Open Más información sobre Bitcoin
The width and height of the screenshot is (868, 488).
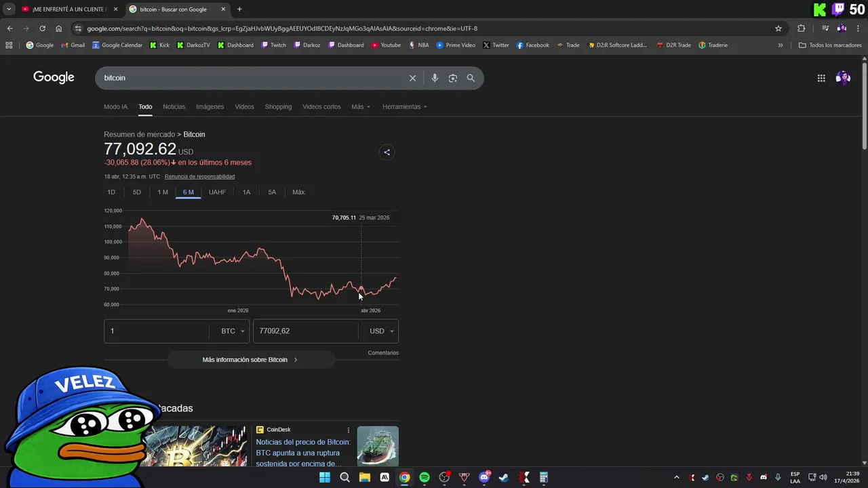(x=251, y=360)
